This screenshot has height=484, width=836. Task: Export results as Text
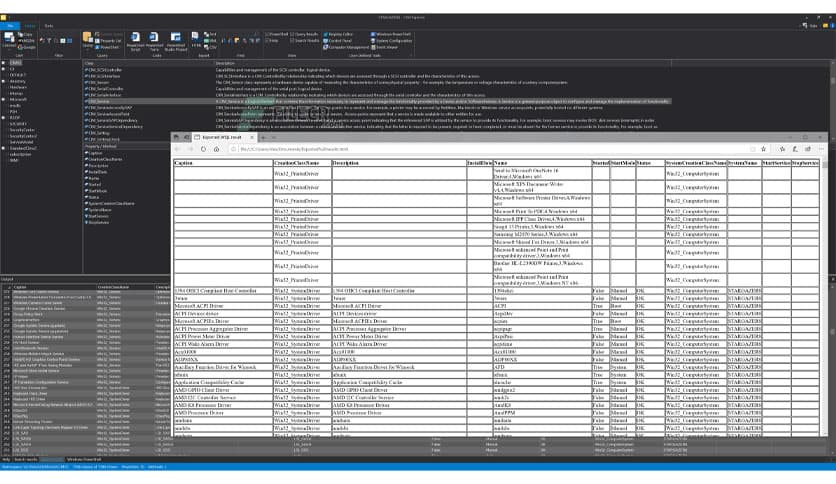point(211,34)
